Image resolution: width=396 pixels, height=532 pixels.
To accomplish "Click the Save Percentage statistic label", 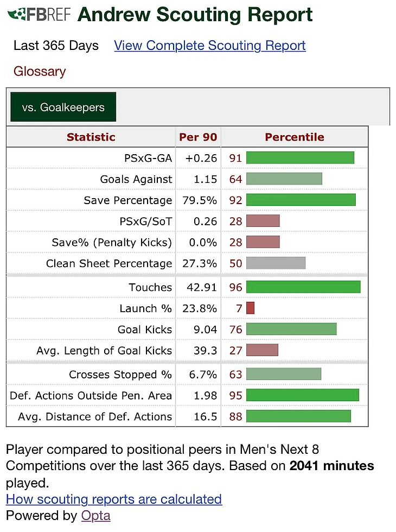I will coord(128,200).
